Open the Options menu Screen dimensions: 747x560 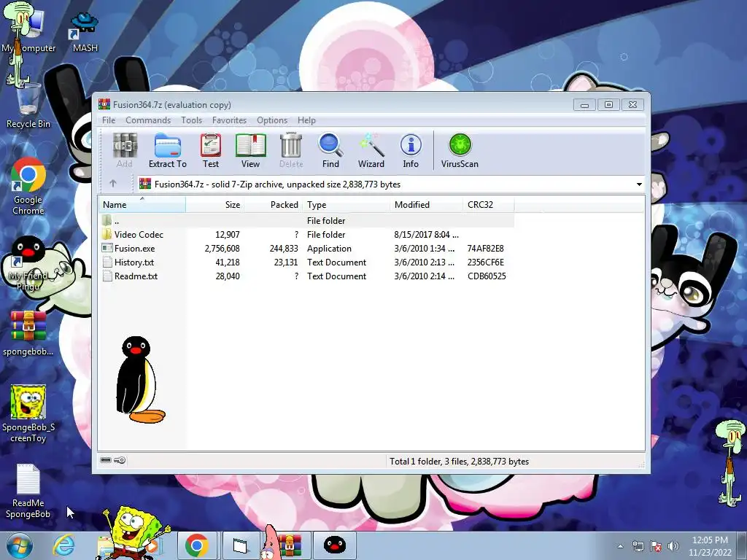272,120
